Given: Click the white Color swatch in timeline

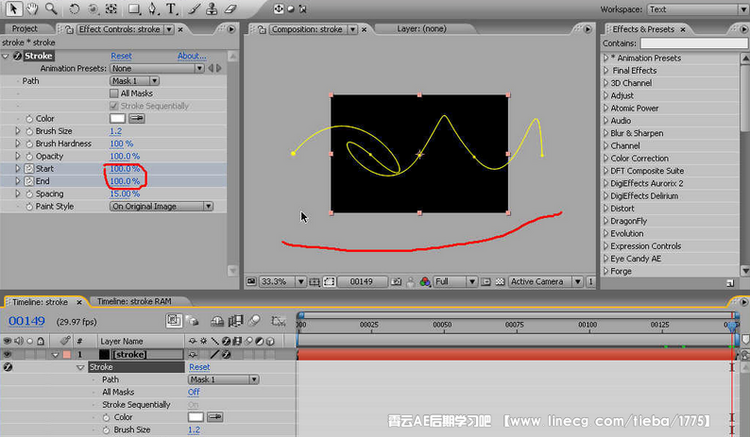Looking at the screenshot, I should pyautogui.click(x=196, y=417).
